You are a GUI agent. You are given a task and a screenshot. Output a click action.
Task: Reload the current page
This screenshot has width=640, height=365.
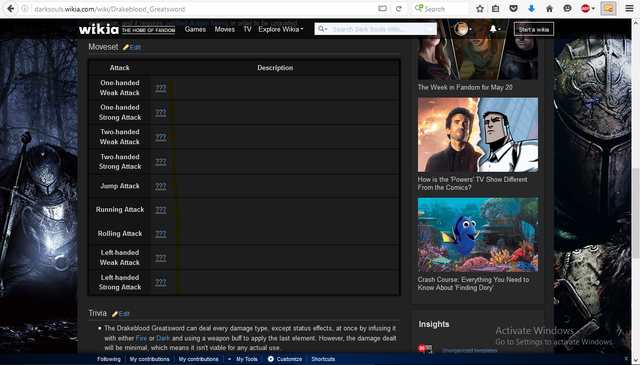[399, 9]
